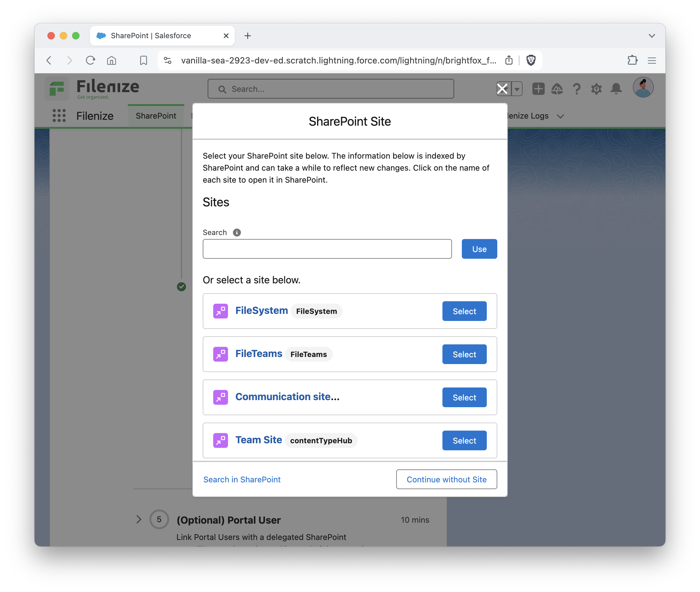Click the browser back arrow
700x592 pixels.
pos(49,60)
